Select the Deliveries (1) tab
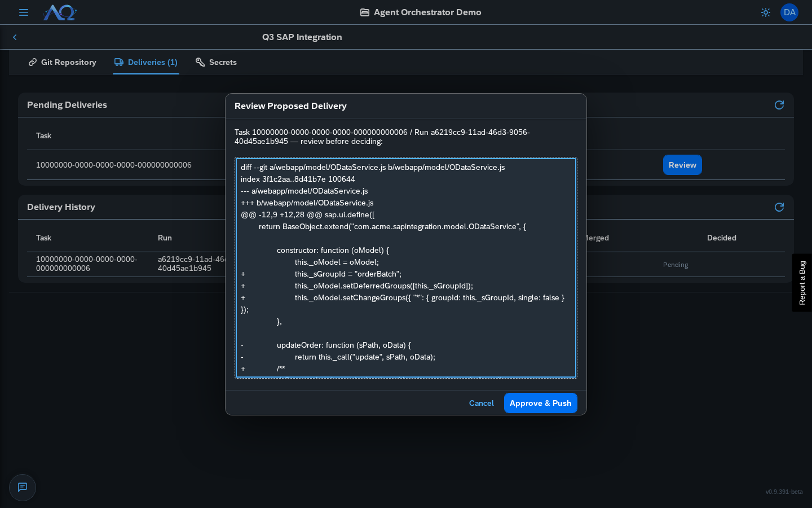Screen dimensions: 812x508 pyautogui.click(x=146, y=62)
